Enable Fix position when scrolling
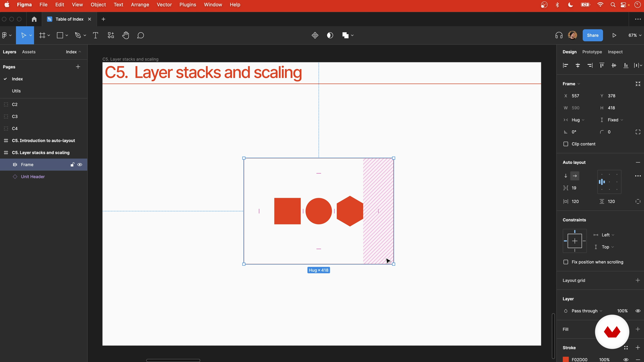The image size is (644, 362). point(566,262)
